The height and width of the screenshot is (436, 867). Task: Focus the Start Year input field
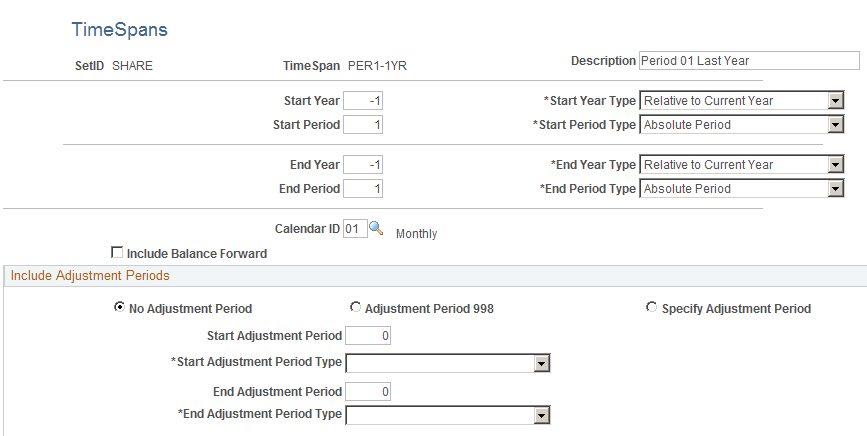point(363,101)
